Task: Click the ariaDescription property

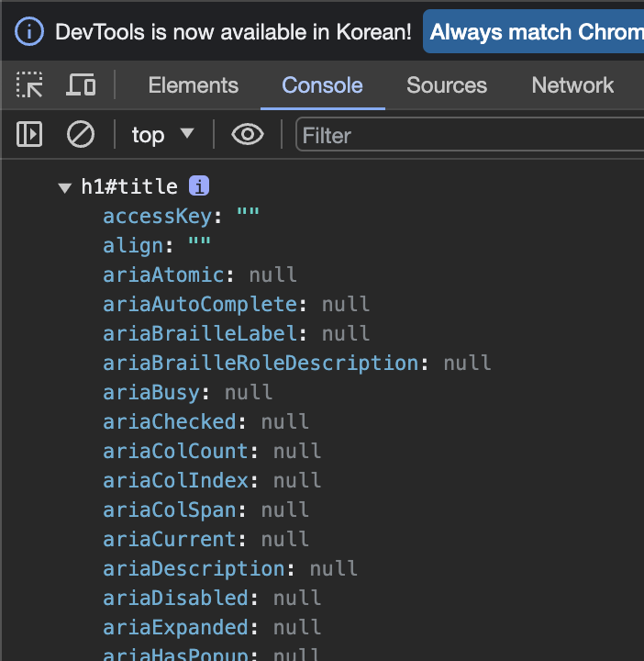Action: [x=230, y=569]
